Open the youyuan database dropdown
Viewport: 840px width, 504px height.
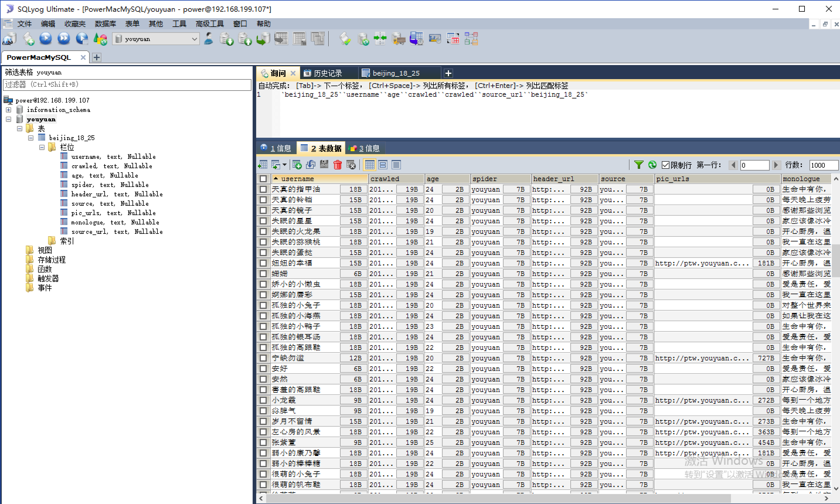point(194,39)
